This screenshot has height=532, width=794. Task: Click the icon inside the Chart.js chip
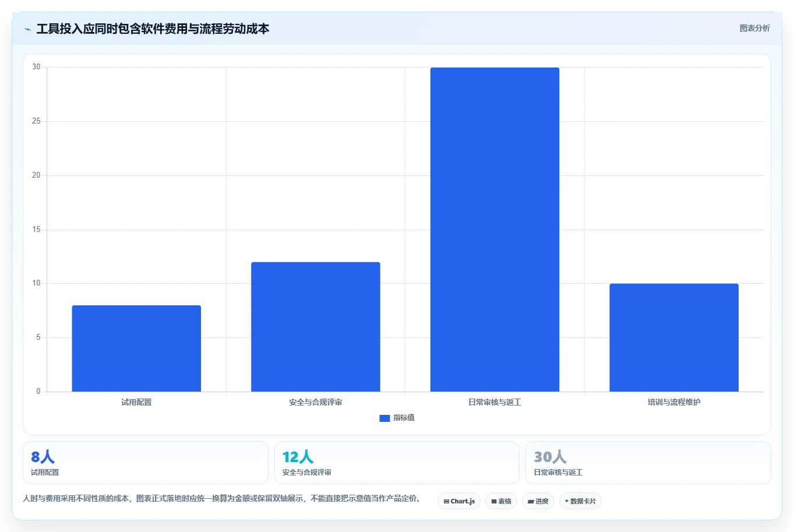[x=446, y=501]
